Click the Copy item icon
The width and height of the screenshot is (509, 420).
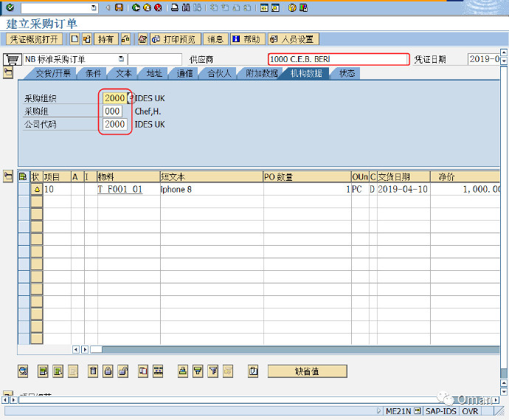click(143, 371)
